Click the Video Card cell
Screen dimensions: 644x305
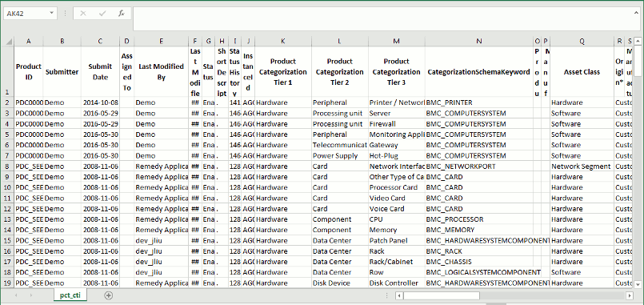coord(397,198)
